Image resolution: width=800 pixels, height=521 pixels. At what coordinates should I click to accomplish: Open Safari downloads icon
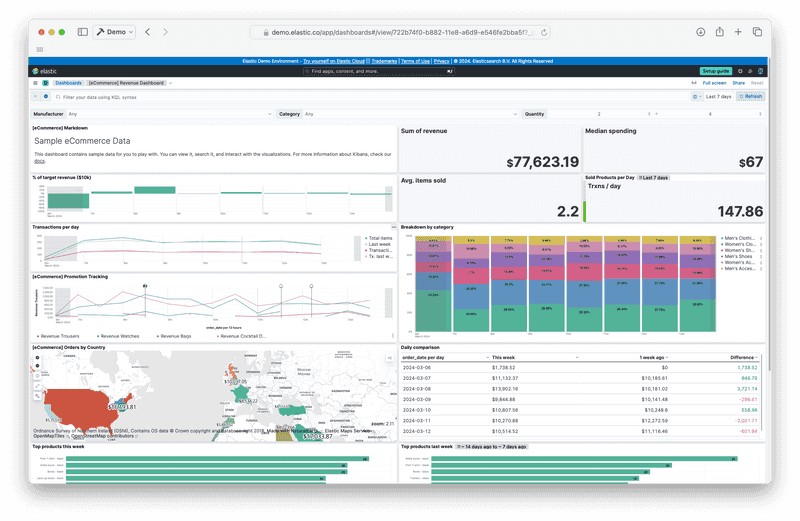701,32
